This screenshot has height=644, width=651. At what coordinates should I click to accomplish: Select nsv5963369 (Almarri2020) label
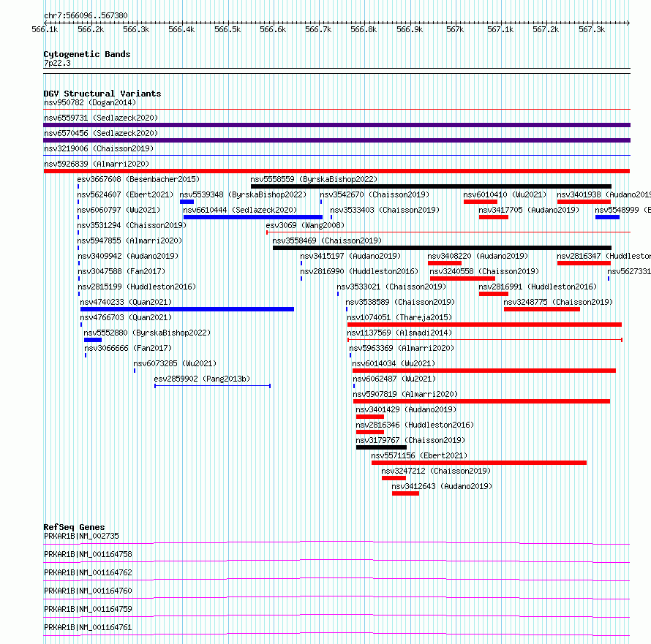coord(402,348)
